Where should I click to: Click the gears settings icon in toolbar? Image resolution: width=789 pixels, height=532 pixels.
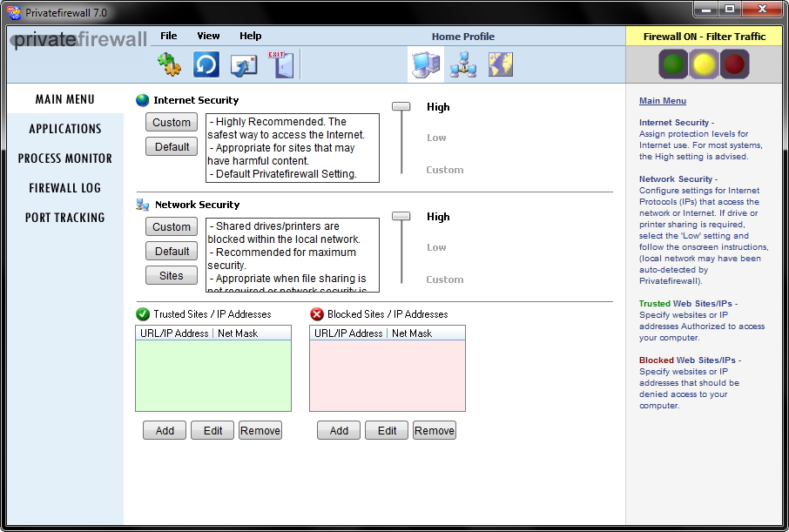coord(169,64)
